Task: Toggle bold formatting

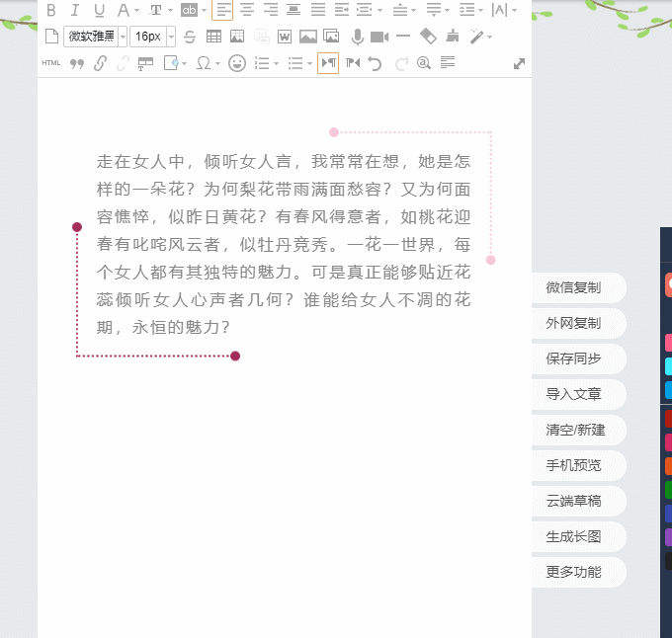Action: point(51,10)
